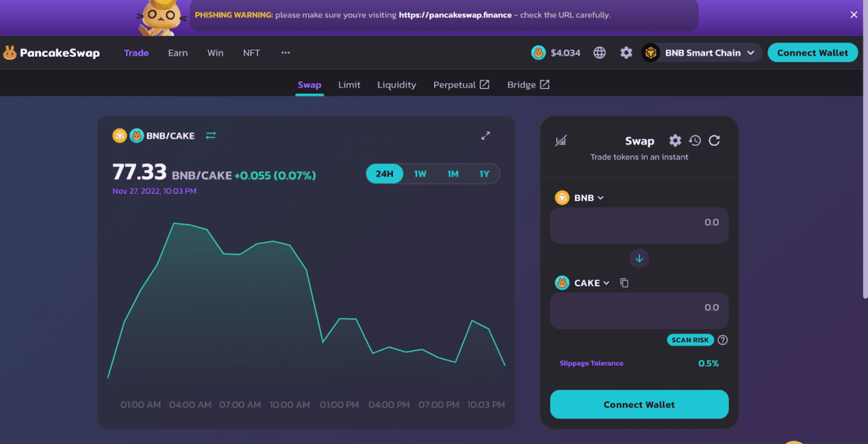Switch to the Liquidity tab
868x444 pixels.
397,85
